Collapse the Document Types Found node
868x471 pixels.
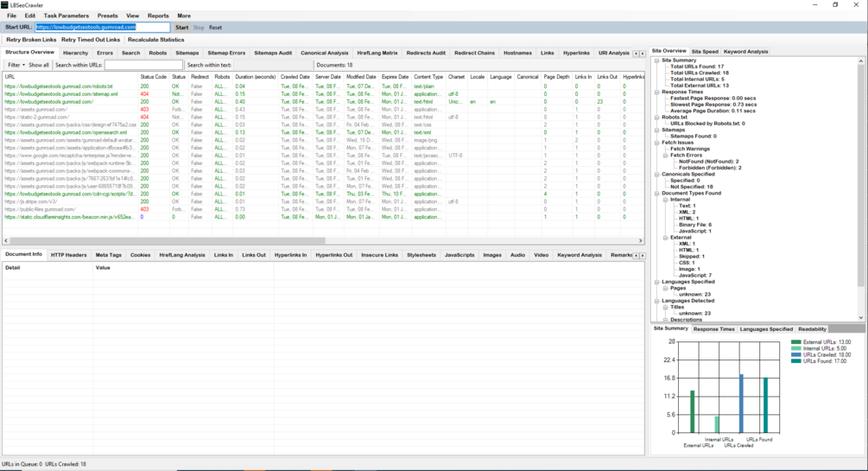pos(657,194)
